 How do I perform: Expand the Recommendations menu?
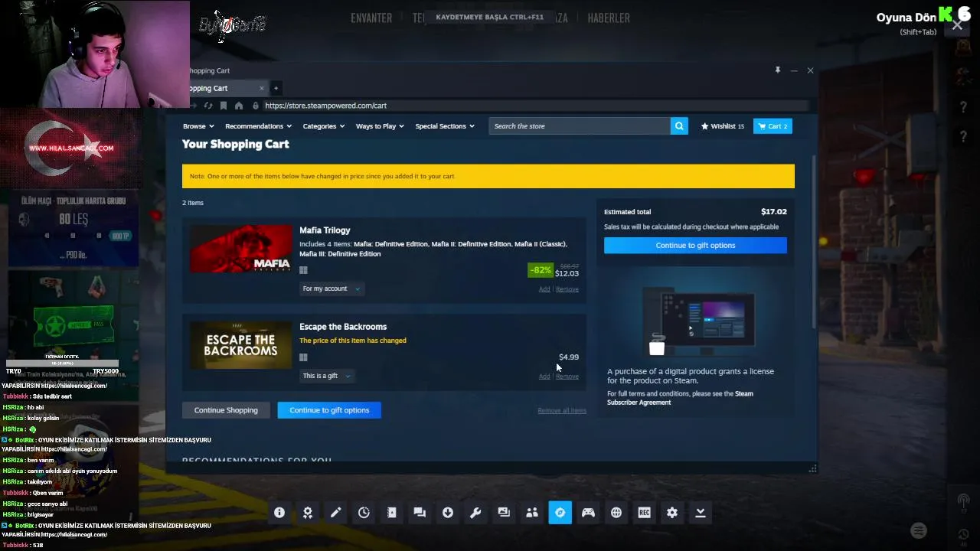[x=259, y=126]
